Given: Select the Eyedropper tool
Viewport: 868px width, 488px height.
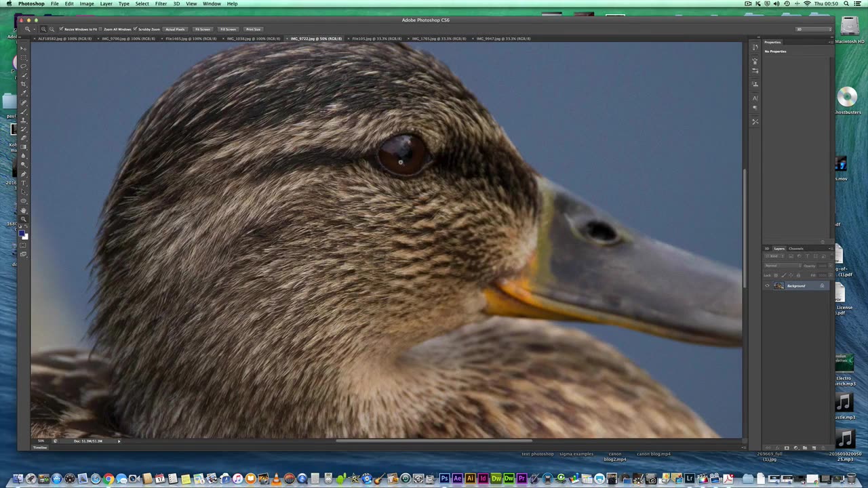Looking at the screenshot, I should [23, 91].
